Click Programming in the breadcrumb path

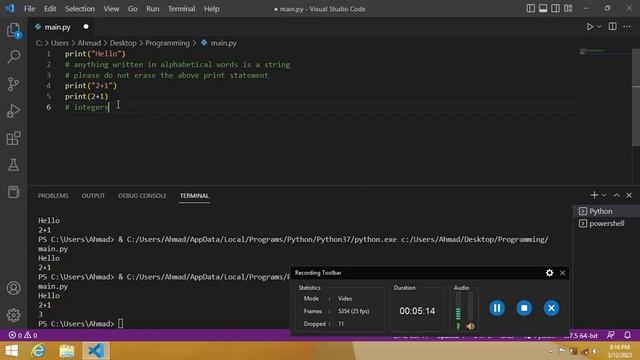point(167,43)
